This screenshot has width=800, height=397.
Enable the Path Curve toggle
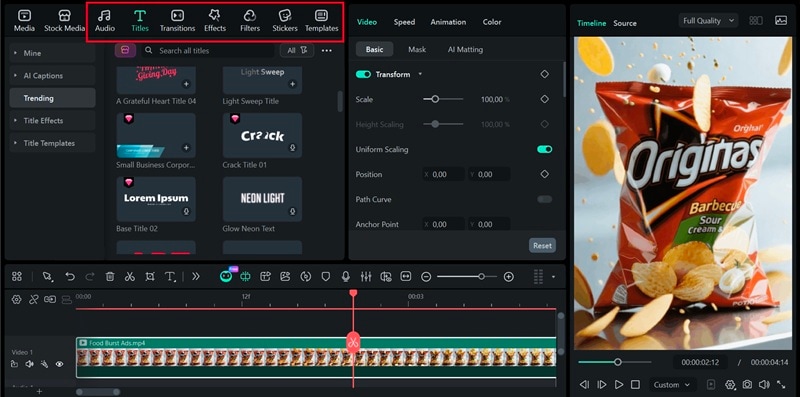[544, 199]
